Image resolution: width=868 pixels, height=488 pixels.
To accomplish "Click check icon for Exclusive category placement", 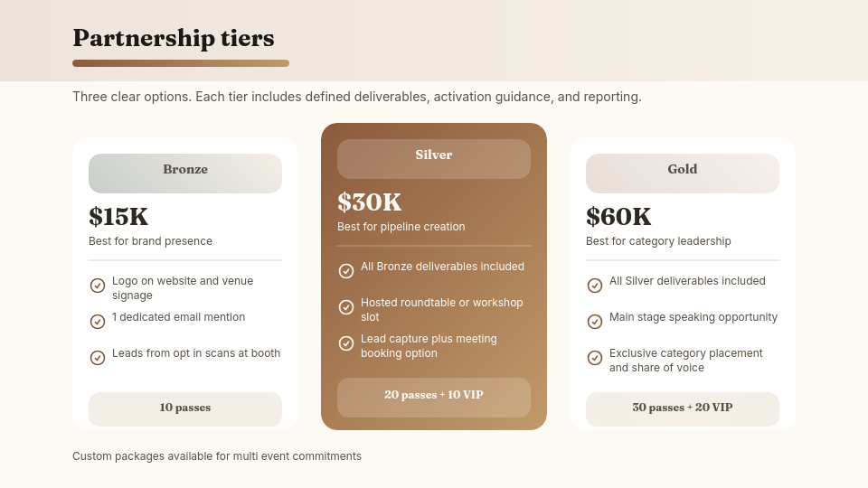I will click(x=595, y=358).
